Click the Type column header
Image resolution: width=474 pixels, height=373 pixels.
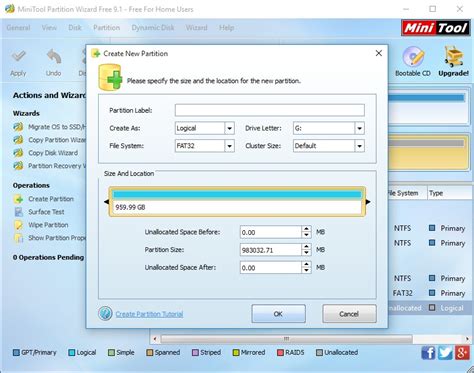450,193
